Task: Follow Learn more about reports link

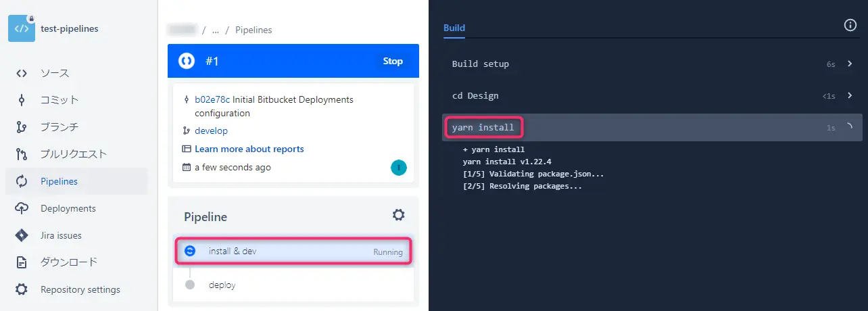Action: (x=249, y=149)
